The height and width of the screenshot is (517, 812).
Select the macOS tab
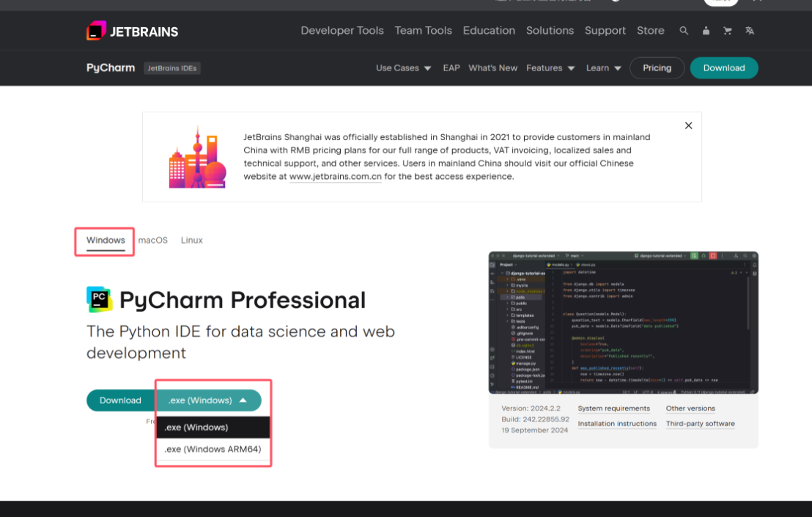[152, 241]
